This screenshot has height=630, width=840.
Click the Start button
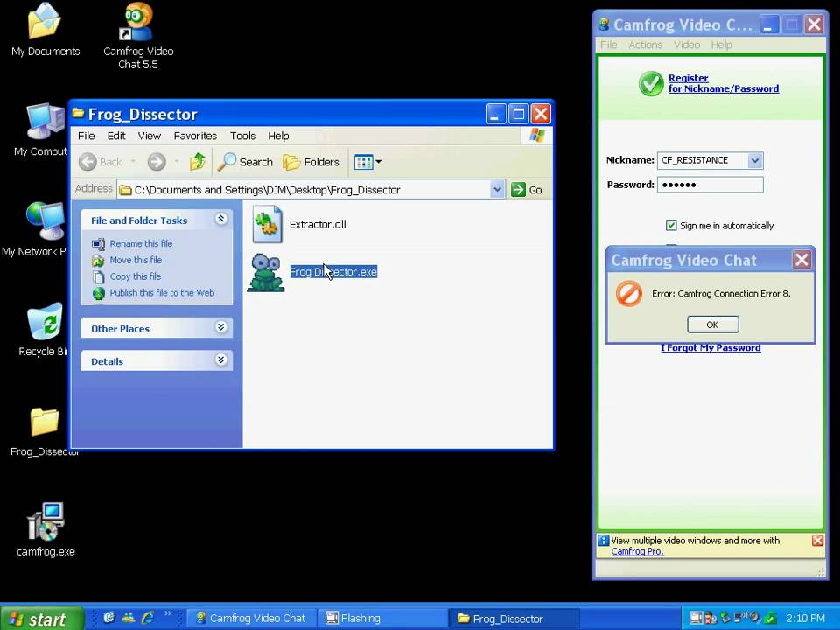[x=42, y=619]
